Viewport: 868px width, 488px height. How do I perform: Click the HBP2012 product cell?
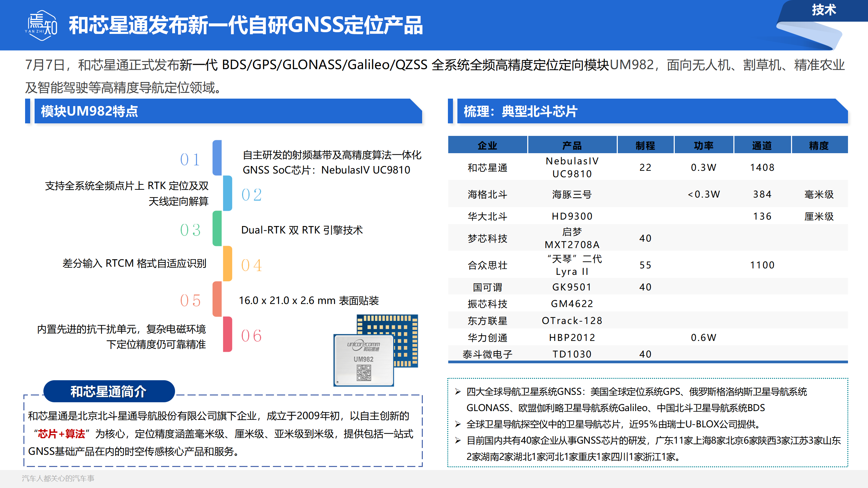572,338
